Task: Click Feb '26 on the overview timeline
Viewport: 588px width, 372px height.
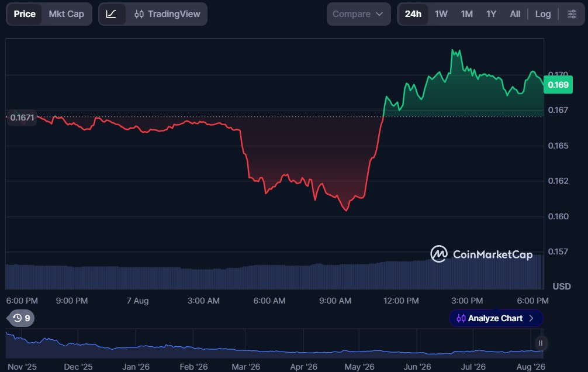Action: point(193,367)
